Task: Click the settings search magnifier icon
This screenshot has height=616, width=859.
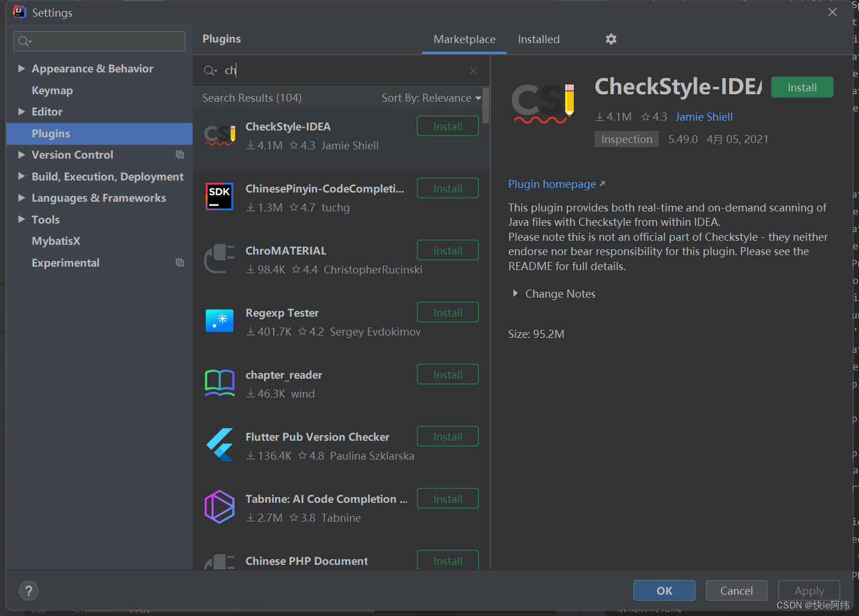Action: coord(25,41)
